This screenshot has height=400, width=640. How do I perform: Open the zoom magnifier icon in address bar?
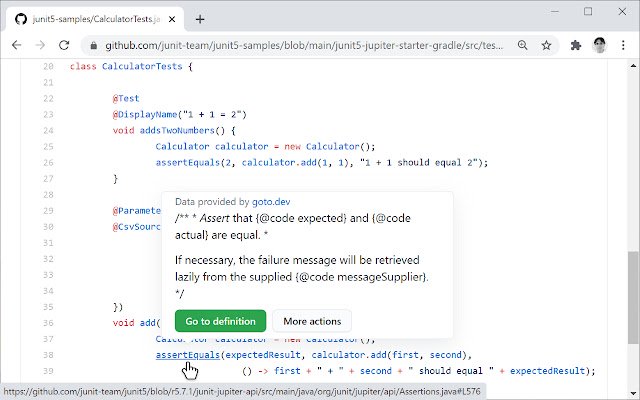pos(522,45)
